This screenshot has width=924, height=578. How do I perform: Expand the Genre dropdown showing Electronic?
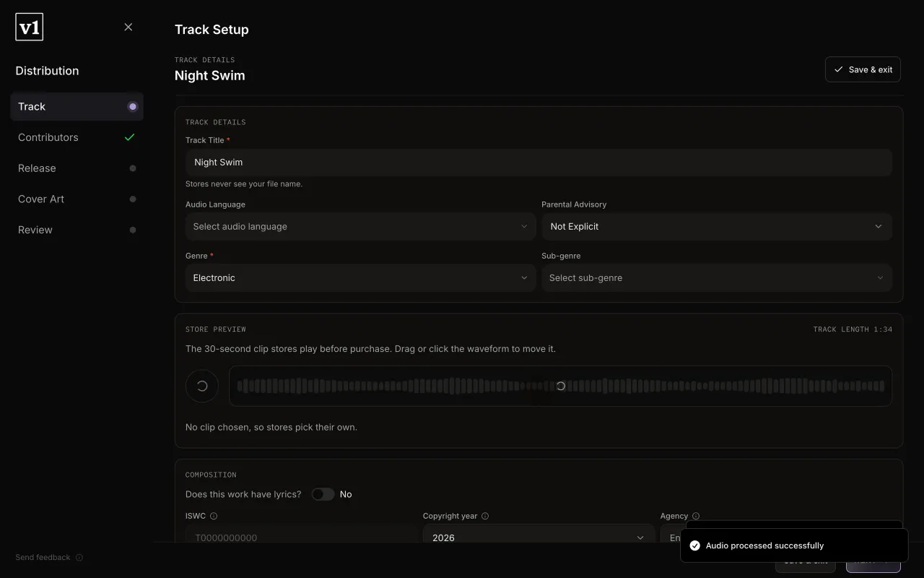360,277
